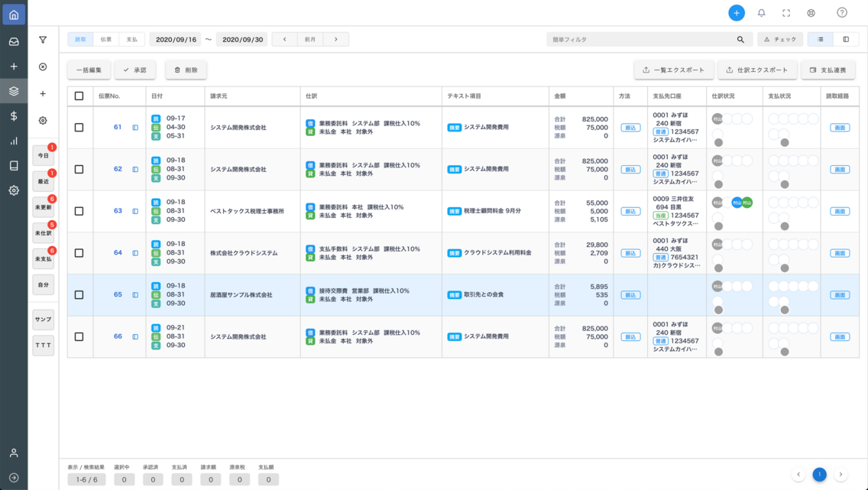
Task: Click the fullscreen expand icon at top right
Action: 786,13
